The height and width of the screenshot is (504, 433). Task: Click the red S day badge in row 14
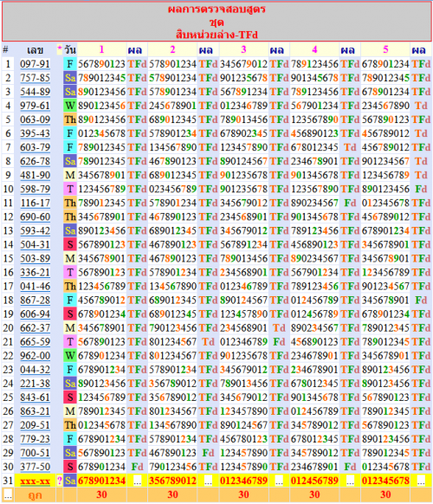pos(70,244)
